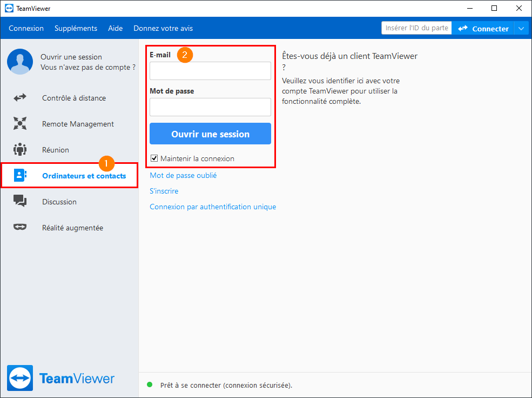
Task: Click the Connecter button
Action: pos(483,28)
